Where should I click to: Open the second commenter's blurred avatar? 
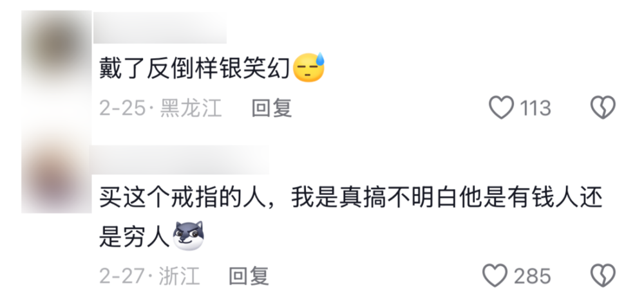pyautogui.click(x=56, y=176)
